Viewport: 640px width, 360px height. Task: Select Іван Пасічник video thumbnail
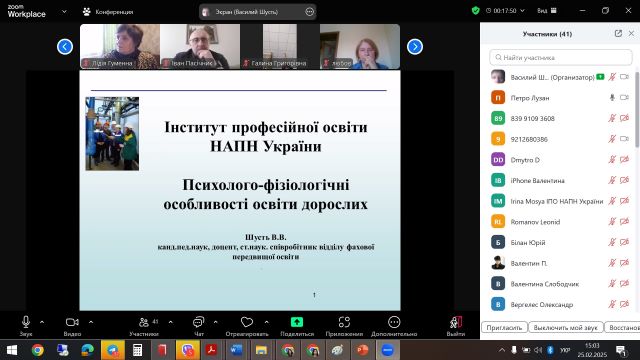tap(200, 46)
